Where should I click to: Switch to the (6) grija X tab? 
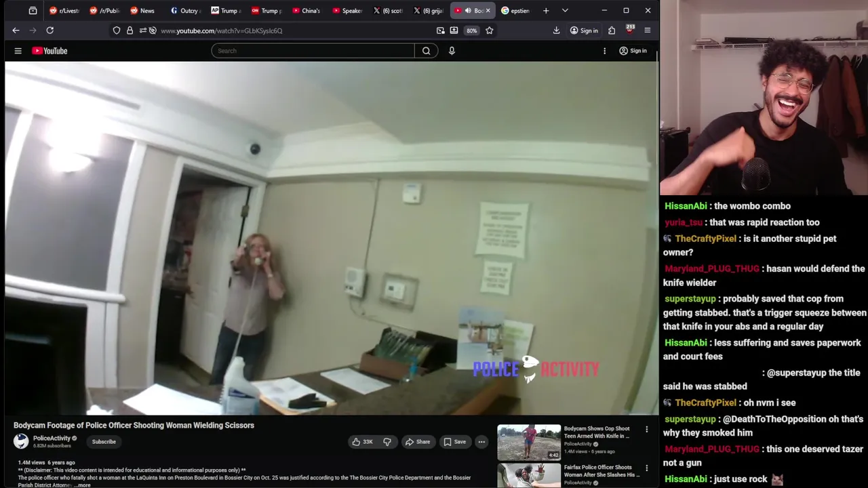point(428,11)
